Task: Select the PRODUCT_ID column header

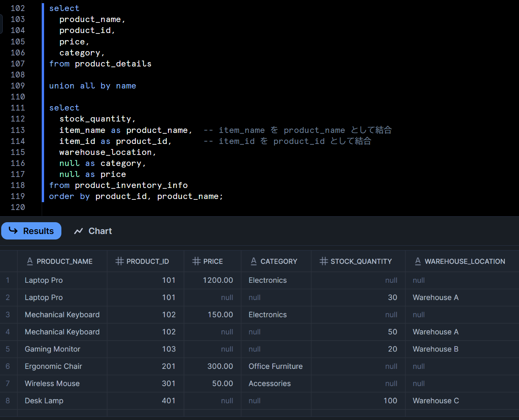Action: (146, 261)
